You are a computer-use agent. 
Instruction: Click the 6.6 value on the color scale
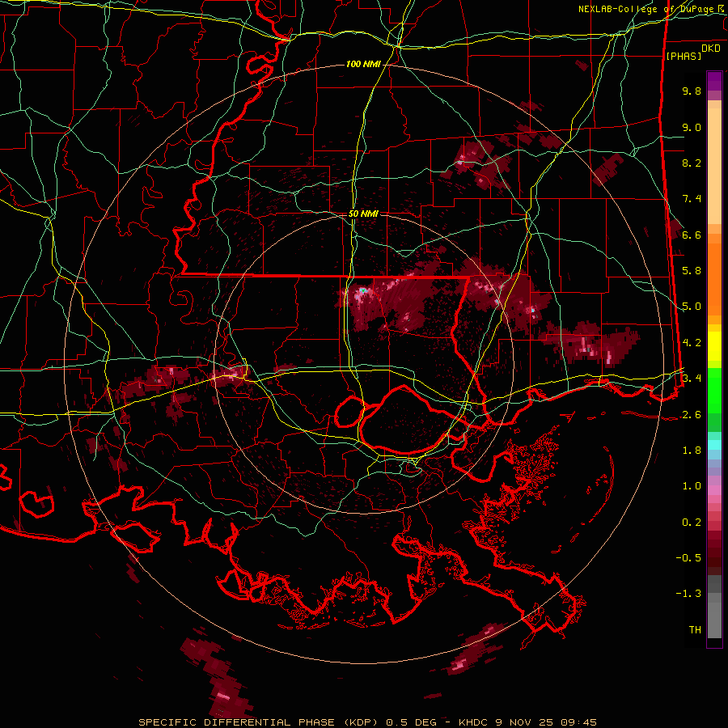point(692,235)
